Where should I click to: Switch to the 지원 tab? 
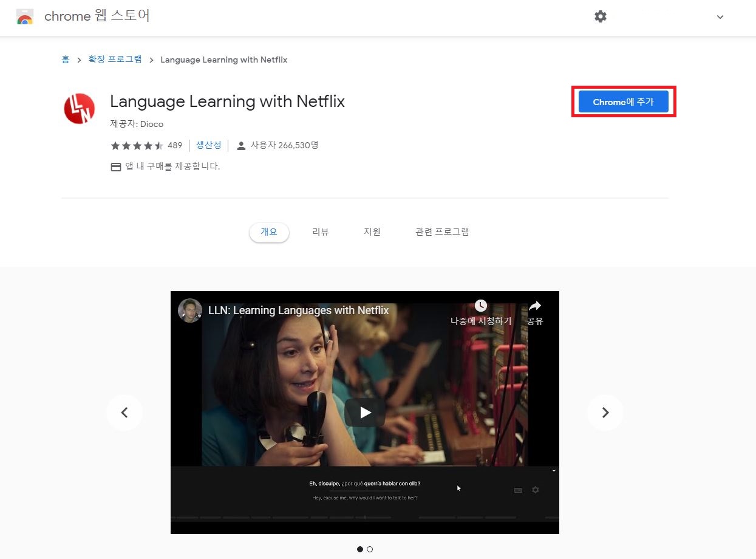pyautogui.click(x=372, y=231)
